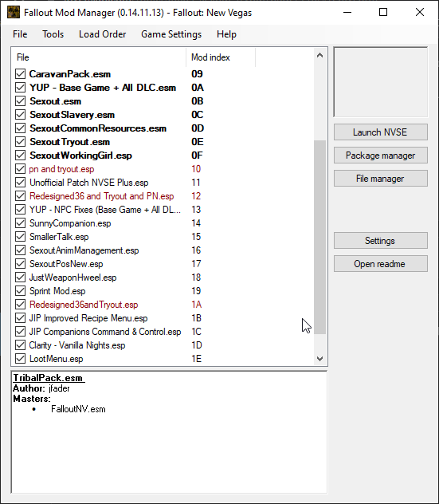Toggle the Sexout.esm checkbox
The width and height of the screenshot is (439, 504).
pos(20,101)
